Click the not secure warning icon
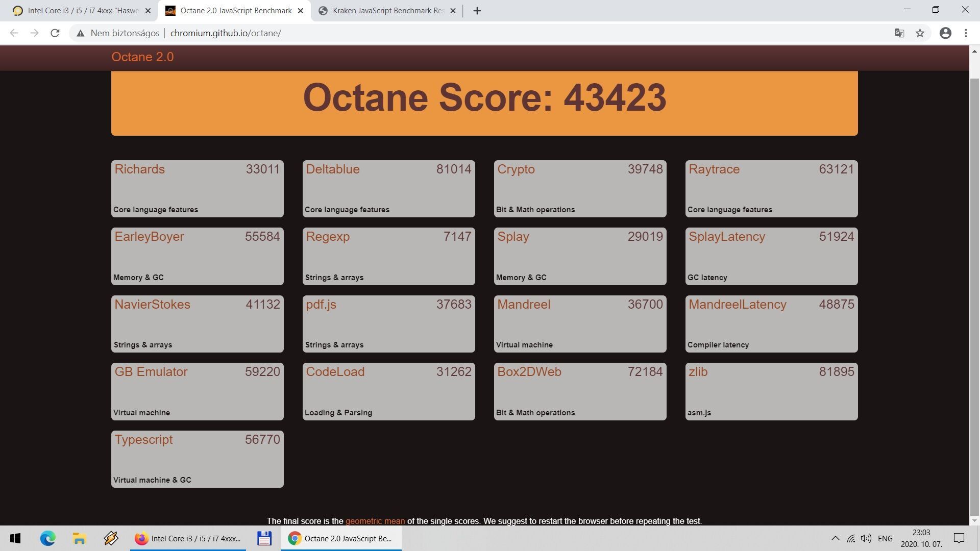The width and height of the screenshot is (980, 551). point(80,33)
